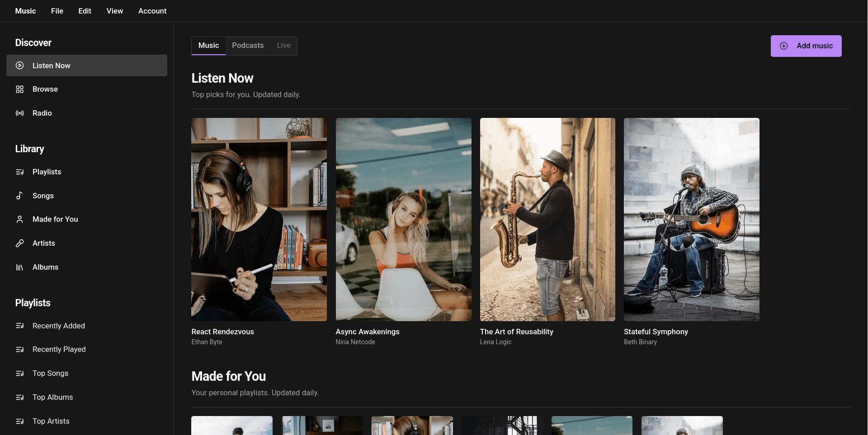Click the Made for You person icon
Viewport: 868px width, 435px height.
[19, 219]
